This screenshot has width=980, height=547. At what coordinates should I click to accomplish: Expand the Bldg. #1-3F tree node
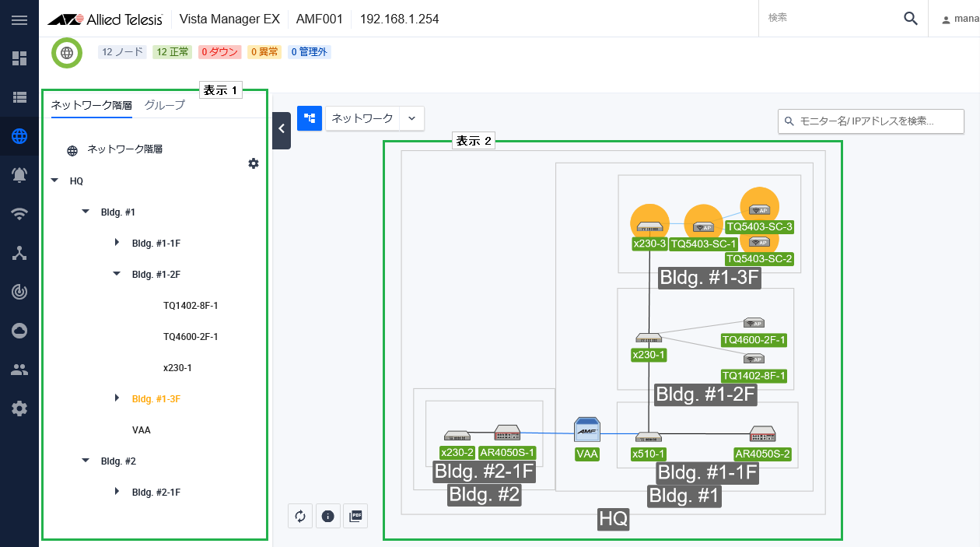(x=117, y=398)
